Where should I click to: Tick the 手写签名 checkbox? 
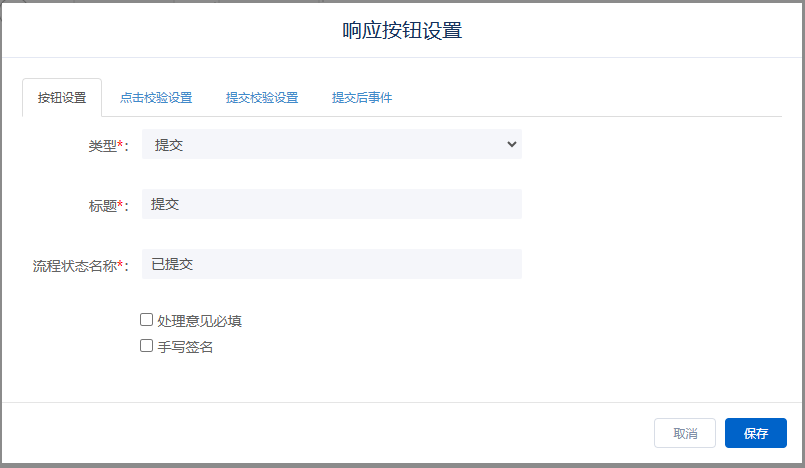(147, 346)
